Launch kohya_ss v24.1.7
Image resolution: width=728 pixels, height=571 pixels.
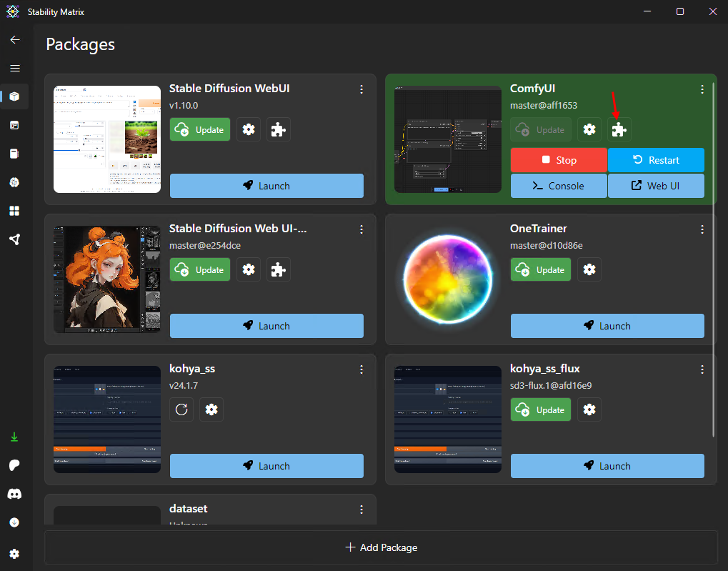pyautogui.click(x=266, y=466)
